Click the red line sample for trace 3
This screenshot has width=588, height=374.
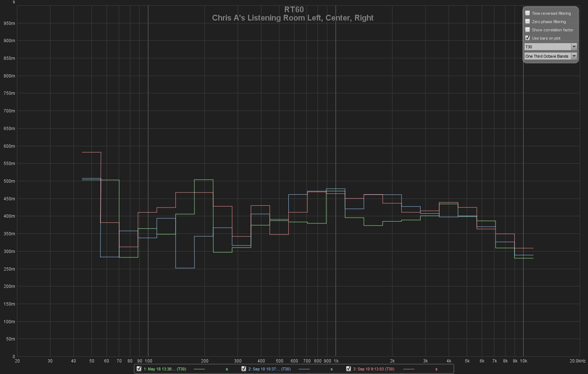[409, 369]
